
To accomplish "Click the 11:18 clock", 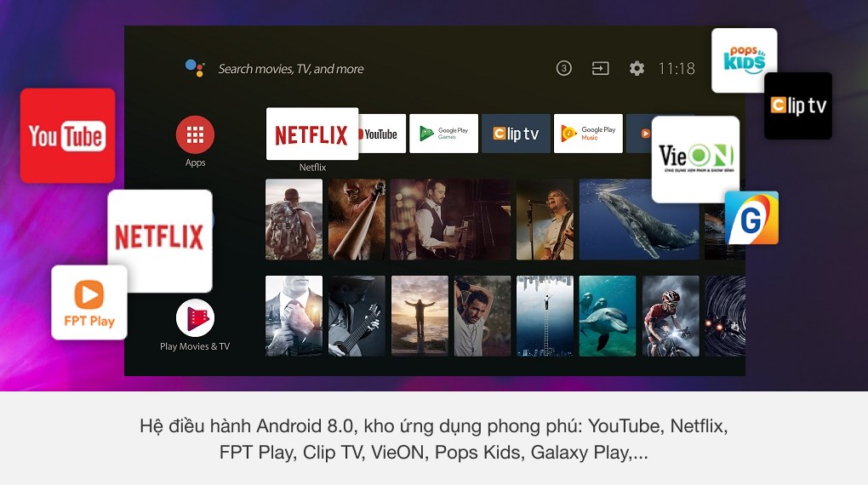I will tap(677, 68).
